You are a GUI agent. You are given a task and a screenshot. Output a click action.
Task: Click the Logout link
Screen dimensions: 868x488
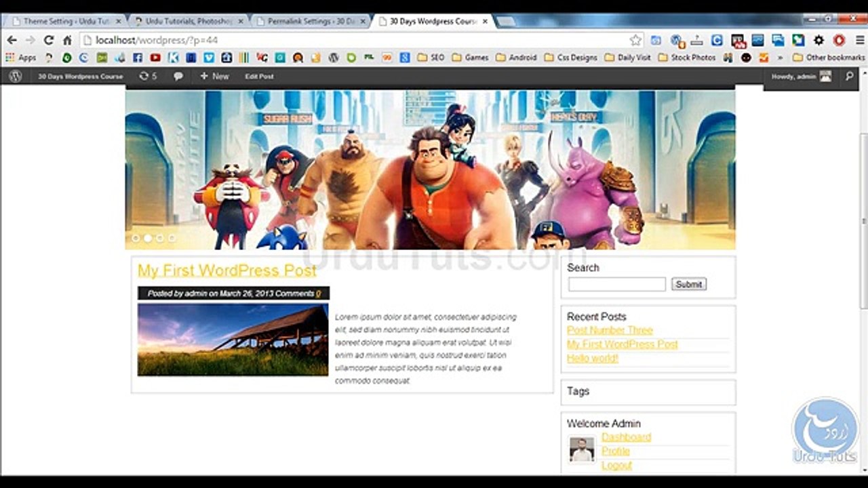[616, 465]
